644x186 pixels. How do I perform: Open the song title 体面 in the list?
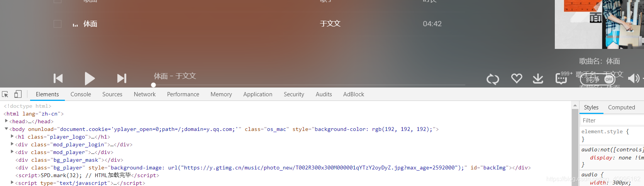click(x=90, y=24)
